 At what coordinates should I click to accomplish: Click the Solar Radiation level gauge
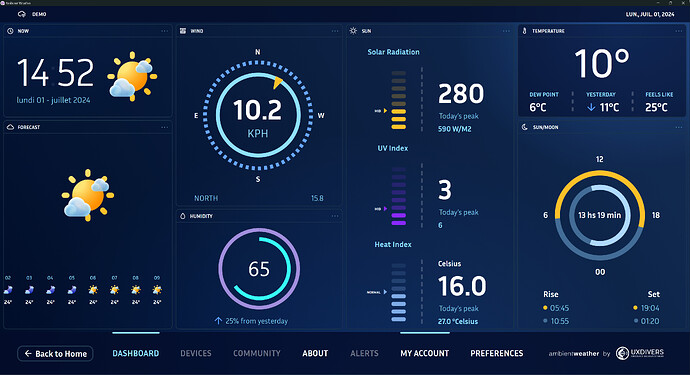pyautogui.click(x=398, y=100)
